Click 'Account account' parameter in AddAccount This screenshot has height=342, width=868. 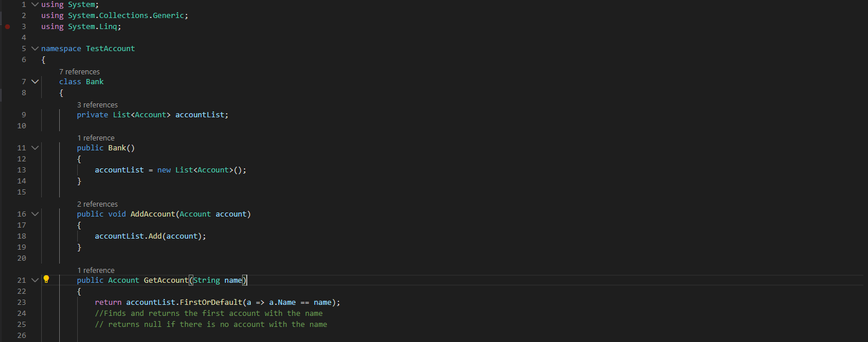(213, 214)
